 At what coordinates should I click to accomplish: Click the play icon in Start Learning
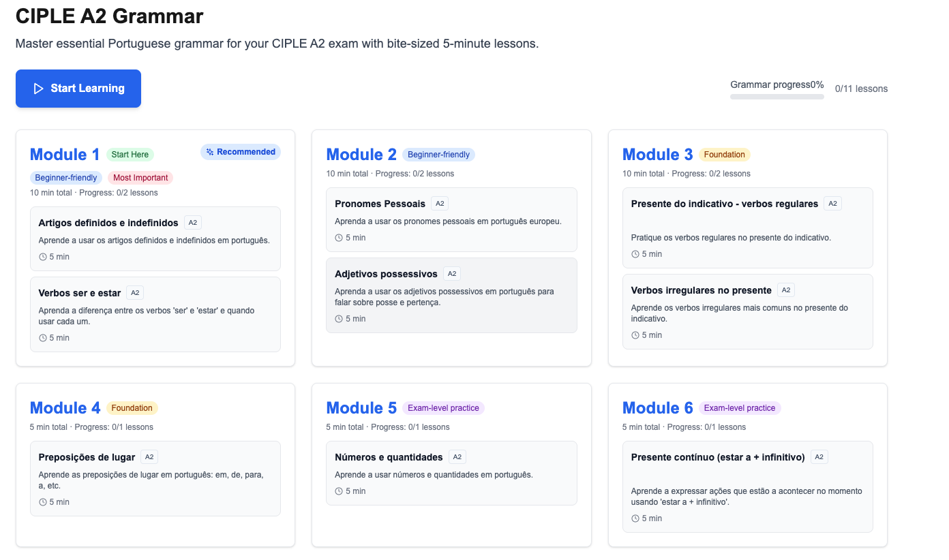pos(38,89)
